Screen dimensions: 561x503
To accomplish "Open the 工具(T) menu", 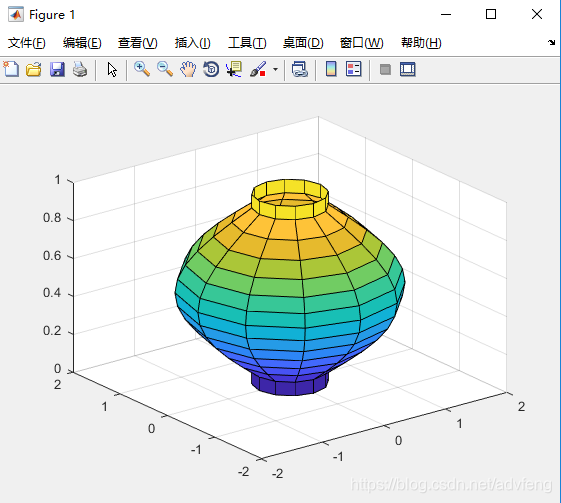I will point(247,43).
